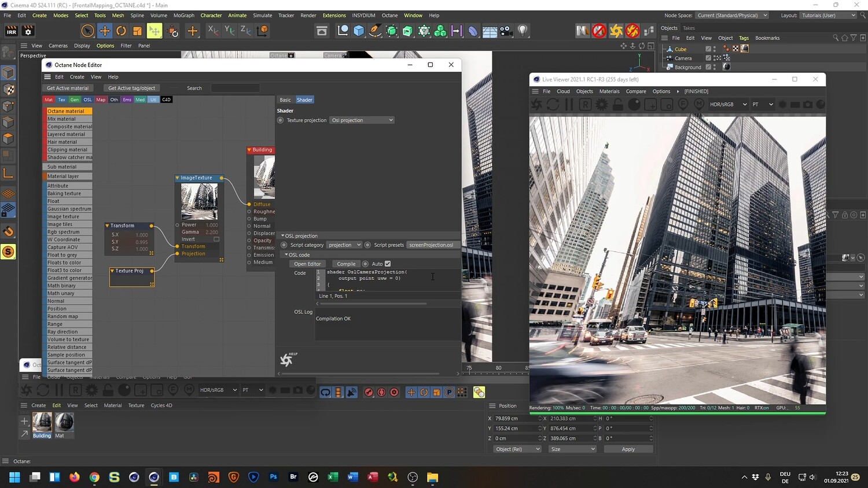Click Get Active material button
Viewport: 868px width, 488px height.
[68, 88]
